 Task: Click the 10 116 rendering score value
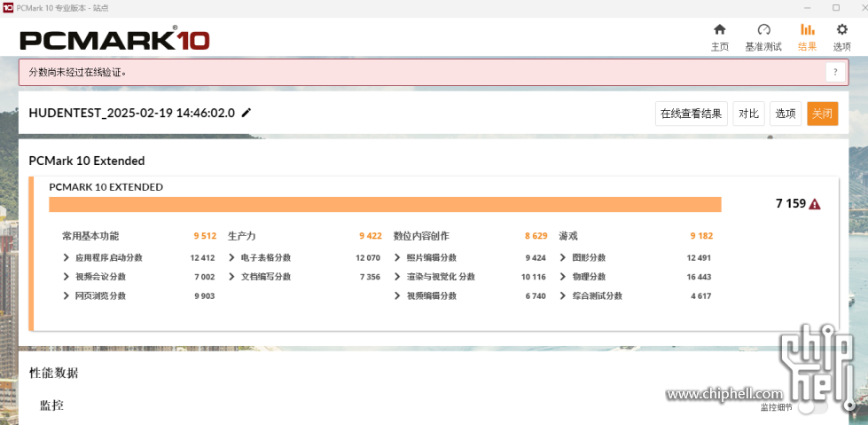click(x=533, y=277)
